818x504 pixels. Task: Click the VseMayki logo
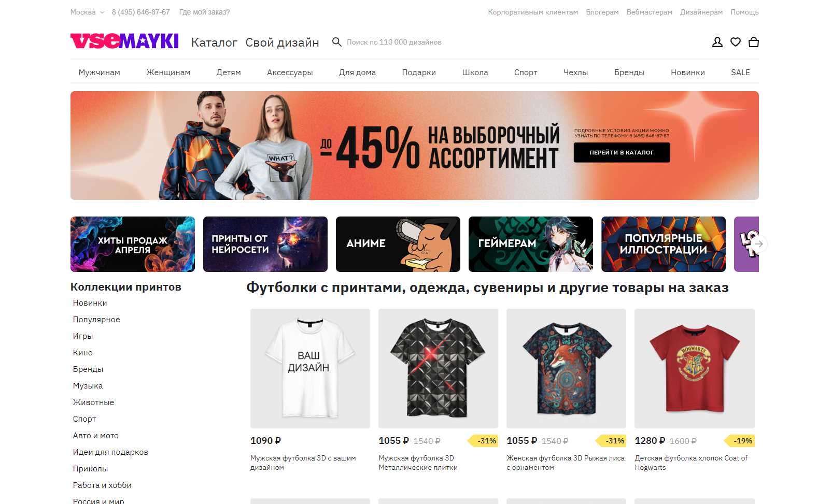pos(124,41)
